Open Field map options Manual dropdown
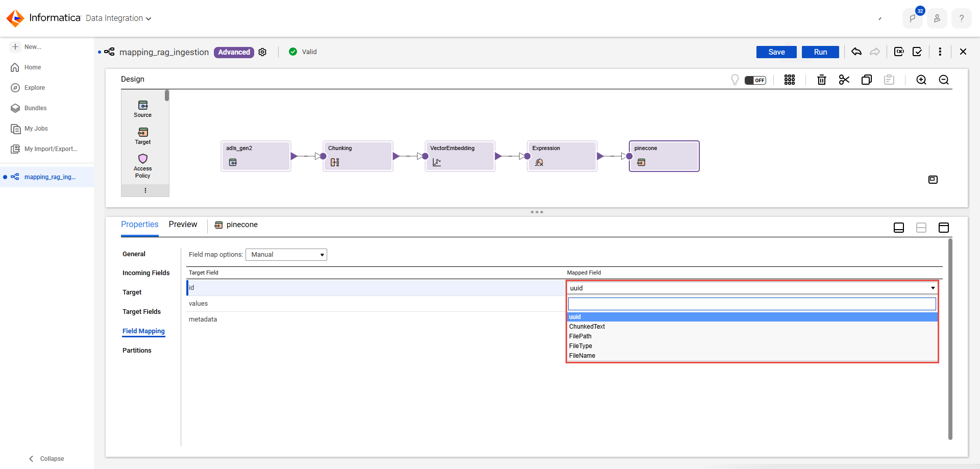This screenshot has height=469, width=980. click(286, 255)
